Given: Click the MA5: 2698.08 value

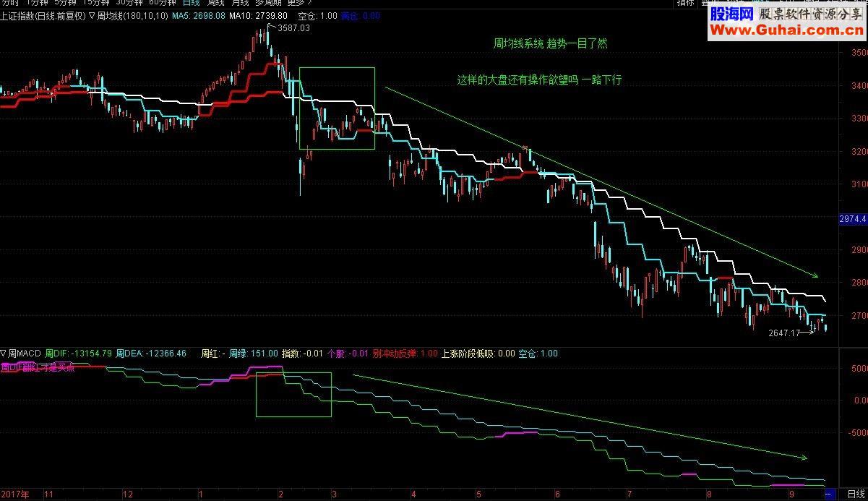Looking at the screenshot, I should coord(198,16).
